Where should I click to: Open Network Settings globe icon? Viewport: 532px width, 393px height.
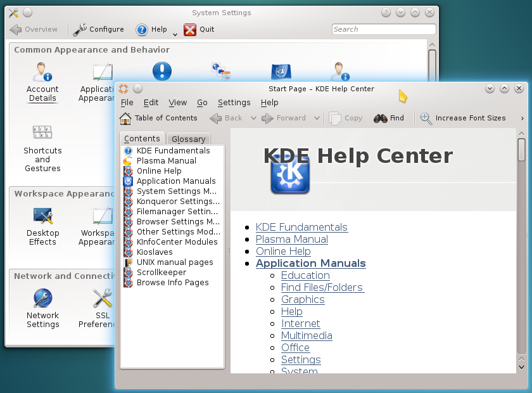(43, 298)
